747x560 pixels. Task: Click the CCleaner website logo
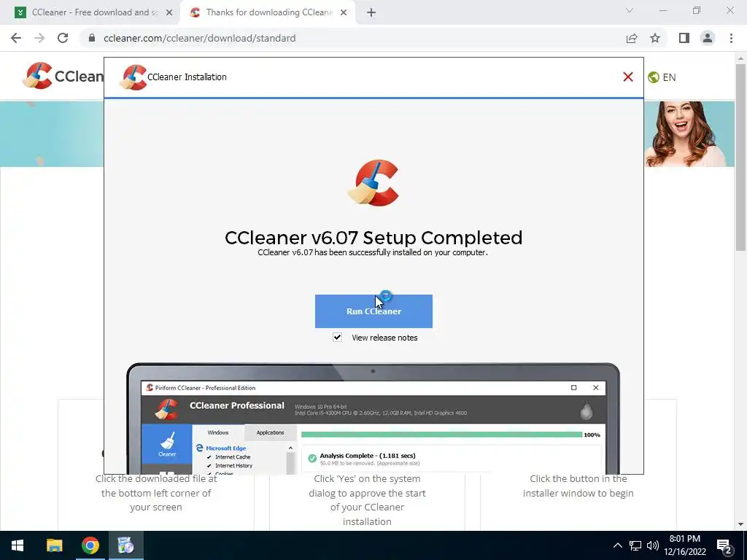point(63,76)
